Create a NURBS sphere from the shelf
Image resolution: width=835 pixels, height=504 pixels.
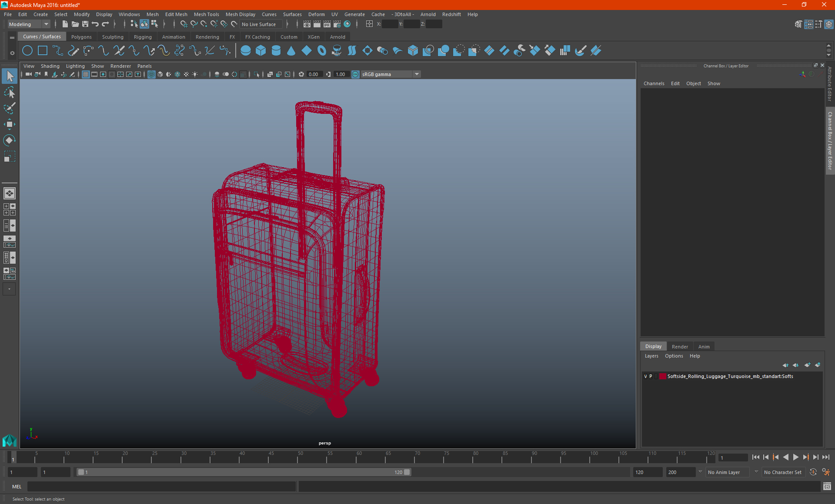[245, 51]
